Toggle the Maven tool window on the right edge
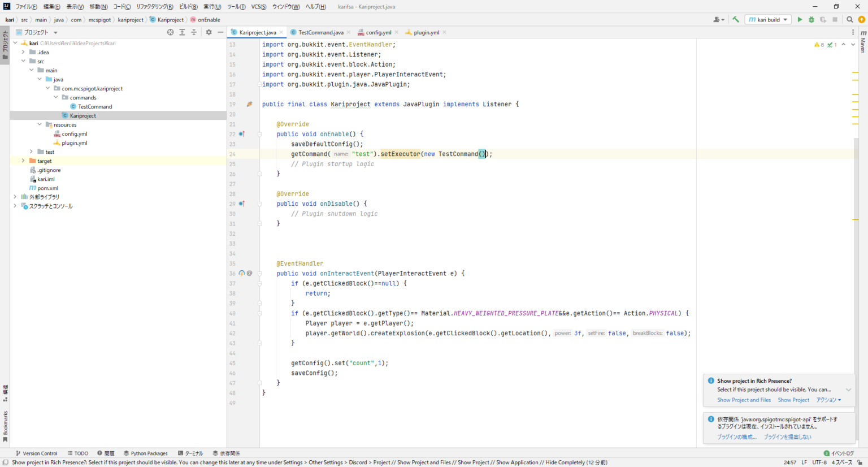This screenshot has width=868, height=467. [x=863, y=42]
